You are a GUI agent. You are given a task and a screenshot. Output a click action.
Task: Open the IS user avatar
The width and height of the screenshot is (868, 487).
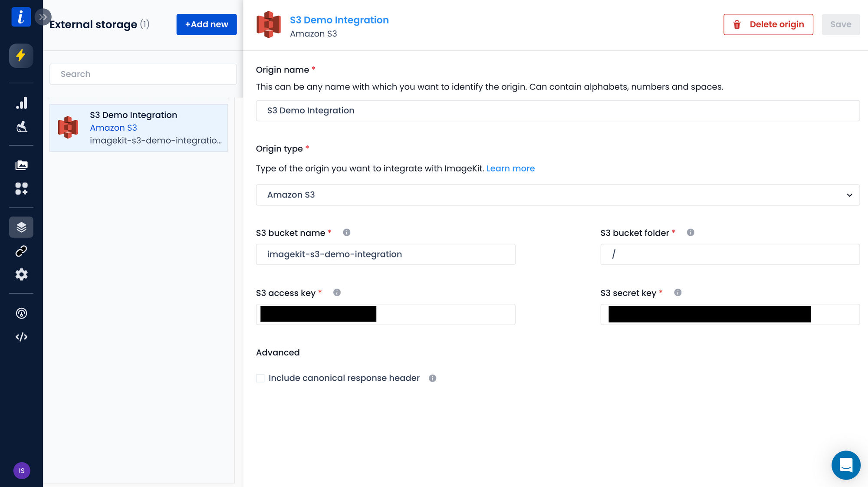[22, 471]
